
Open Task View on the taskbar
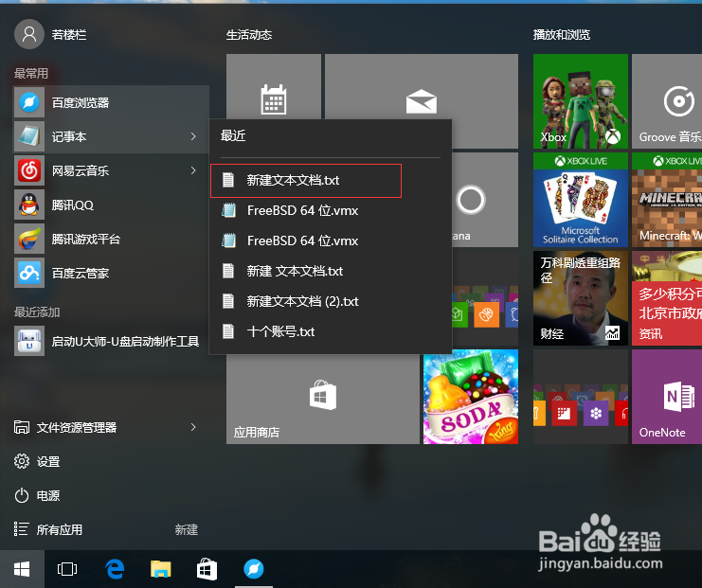67,569
